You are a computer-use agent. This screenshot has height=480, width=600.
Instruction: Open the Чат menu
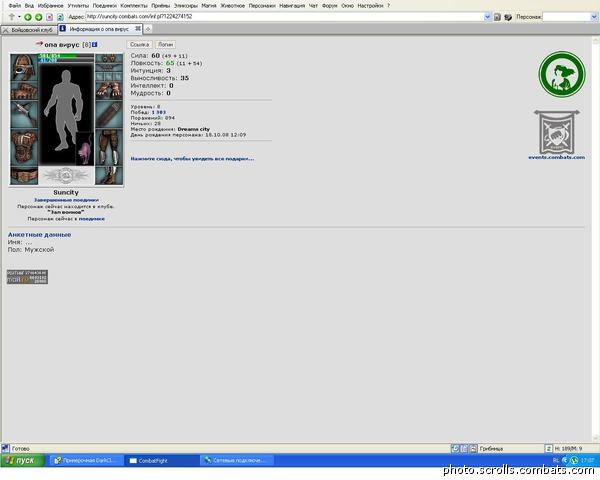[313, 5]
